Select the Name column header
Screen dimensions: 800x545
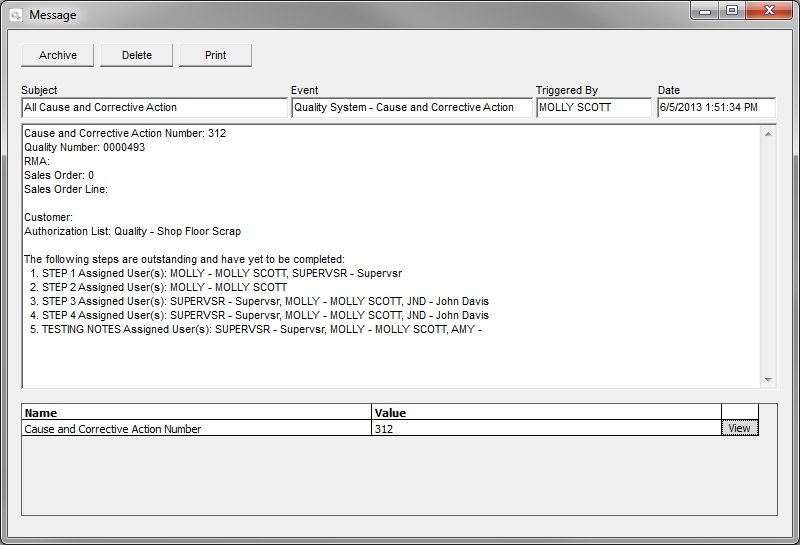click(196, 412)
